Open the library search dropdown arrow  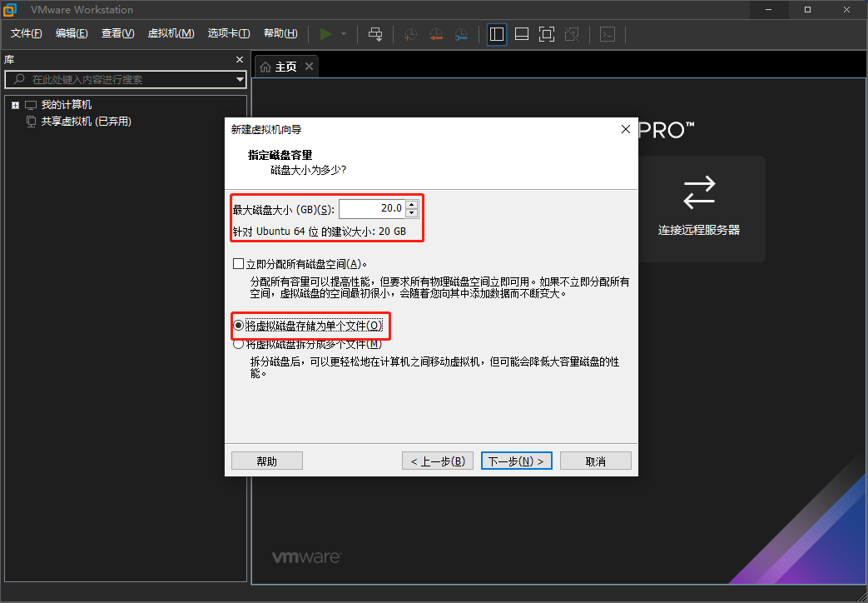coord(240,80)
